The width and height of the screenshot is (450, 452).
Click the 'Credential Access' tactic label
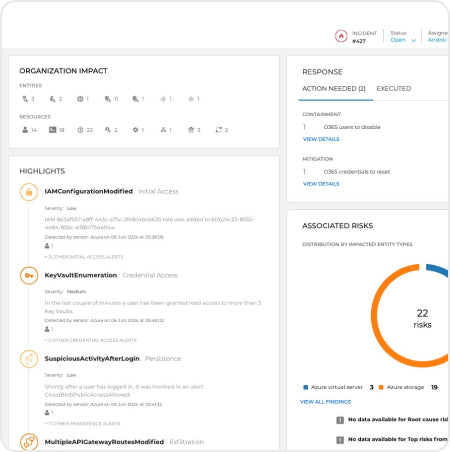coord(150,275)
